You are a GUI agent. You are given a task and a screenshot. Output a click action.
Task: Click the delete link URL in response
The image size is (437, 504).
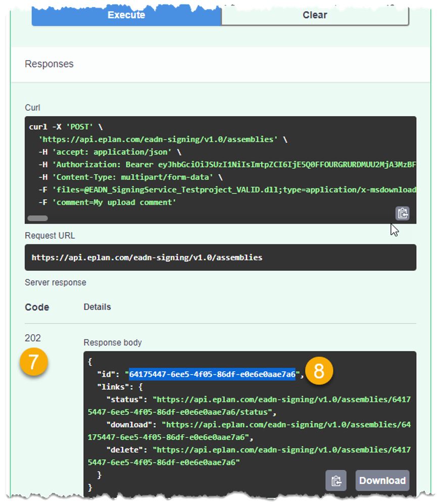[x=281, y=449]
